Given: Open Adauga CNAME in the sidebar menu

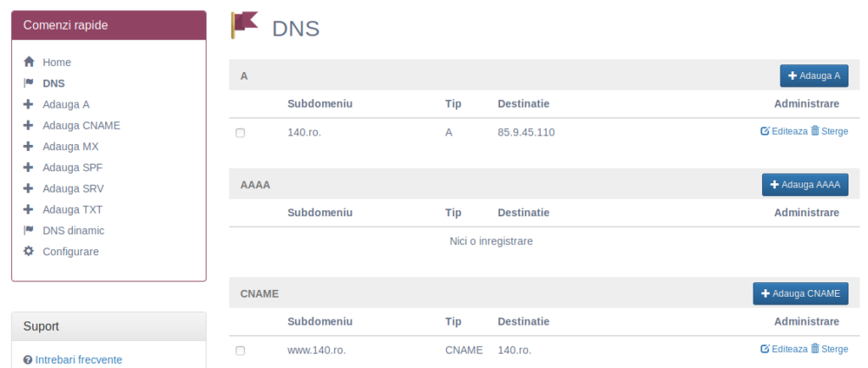Looking at the screenshot, I should (81, 125).
